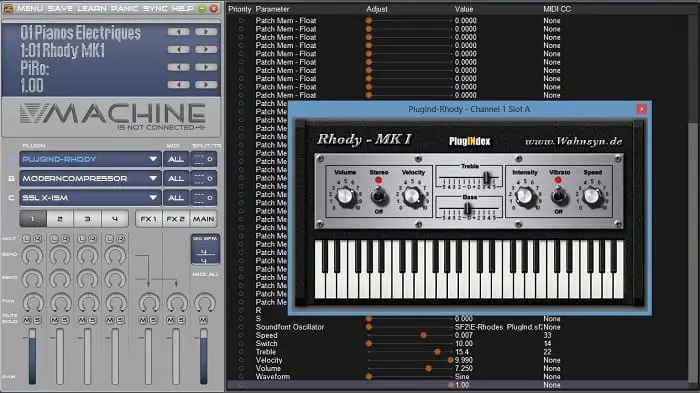700x393 pixels.
Task: Open the HELP menu
Action: (x=183, y=8)
